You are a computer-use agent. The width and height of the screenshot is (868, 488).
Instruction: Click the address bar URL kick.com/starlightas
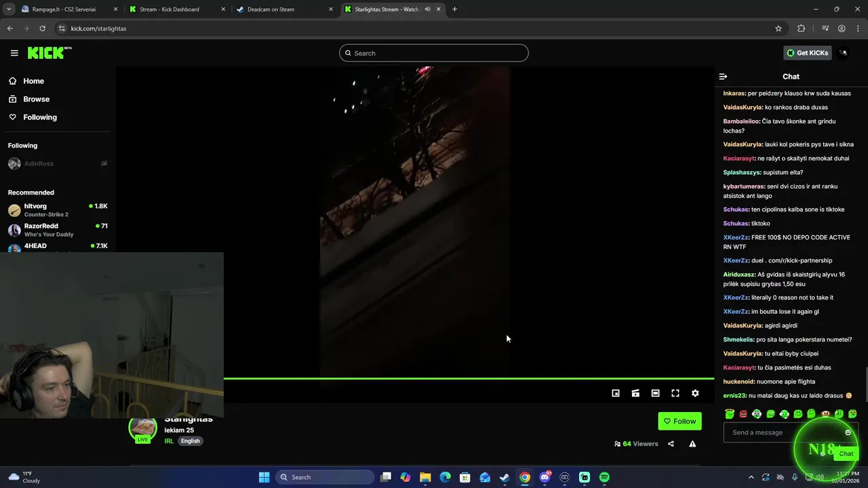coord(98,28)
